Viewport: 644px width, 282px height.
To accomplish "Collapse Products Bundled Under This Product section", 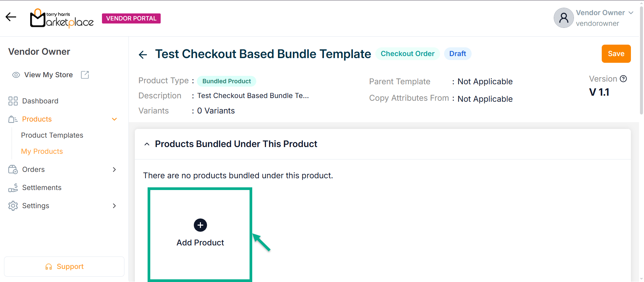I will 147,144.
